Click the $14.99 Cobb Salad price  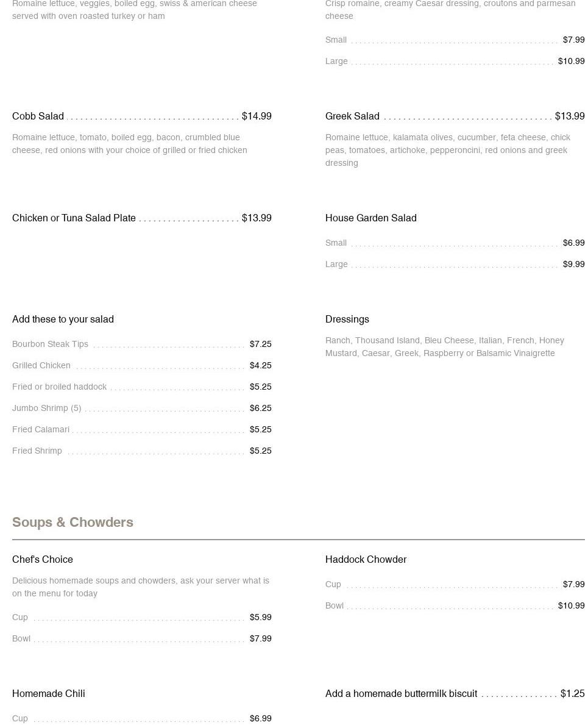click(x=257, y=116)
